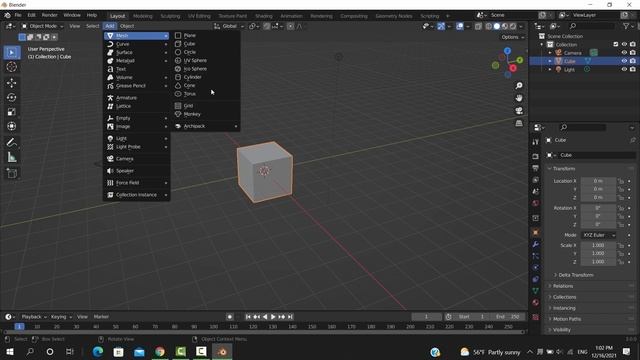Screen dimensions: 640x360
Task: Click the zoom magnifier viewport icon
Action: point(519,86)
